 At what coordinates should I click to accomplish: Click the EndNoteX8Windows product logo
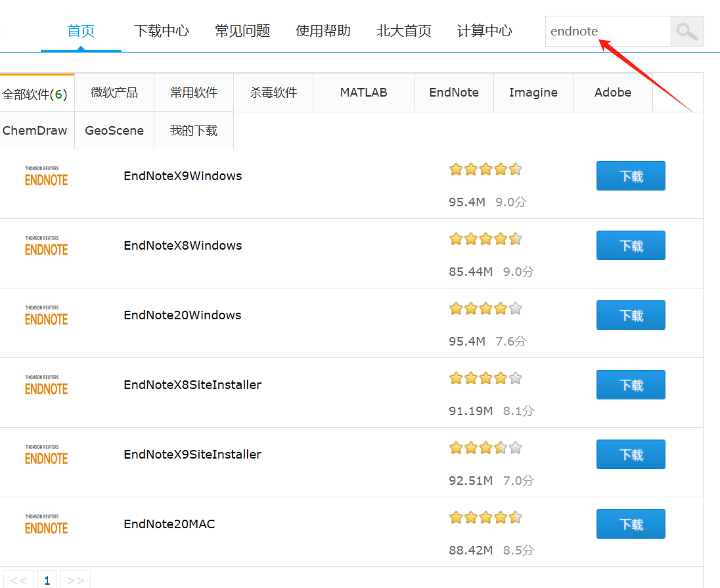(x=47, y=246)
